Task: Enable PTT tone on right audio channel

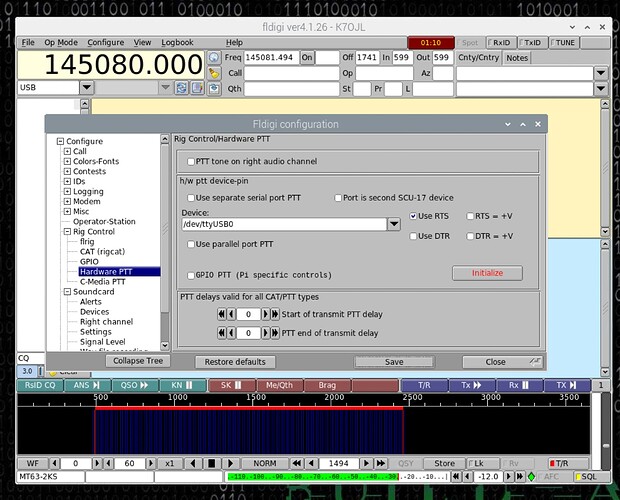Action: coord(191,161)
